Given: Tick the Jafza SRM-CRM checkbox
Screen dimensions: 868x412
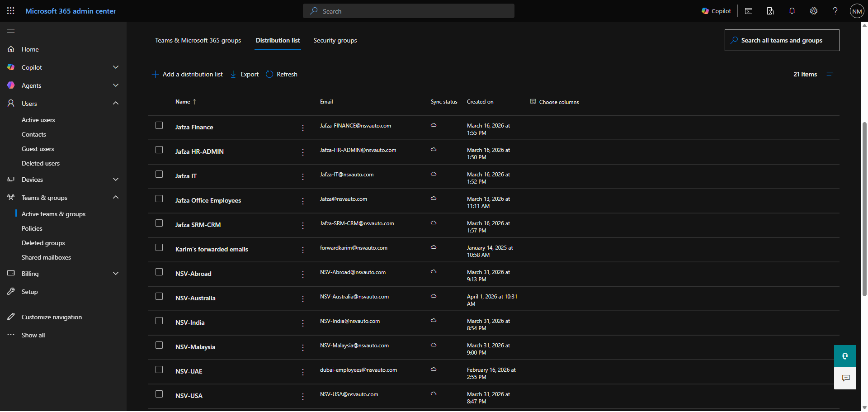Looking at the screenshot, I should (x=159, y=223).
